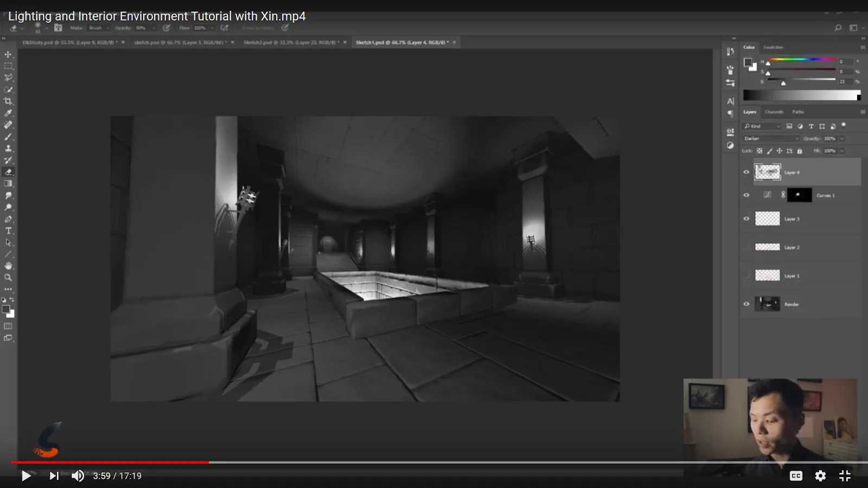Select the Path Selection tool

(x=8, y=242)
